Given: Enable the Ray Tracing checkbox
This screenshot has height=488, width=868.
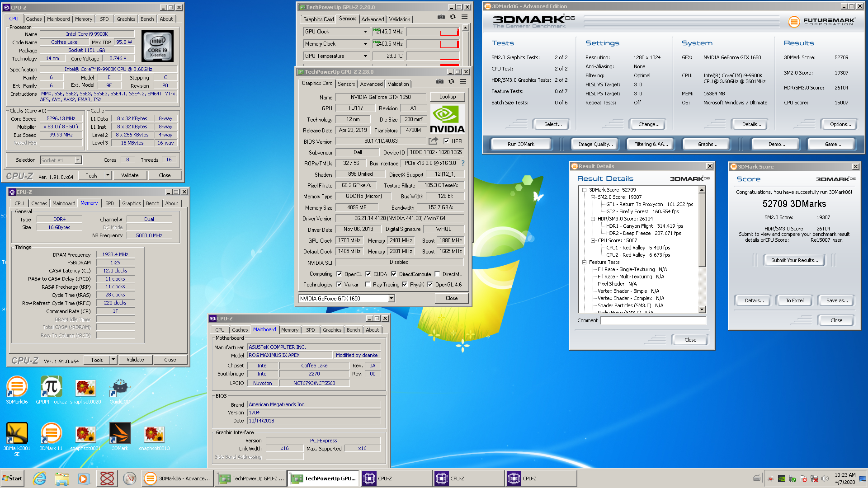Looking at the screenshot, I should click(368, 284).
